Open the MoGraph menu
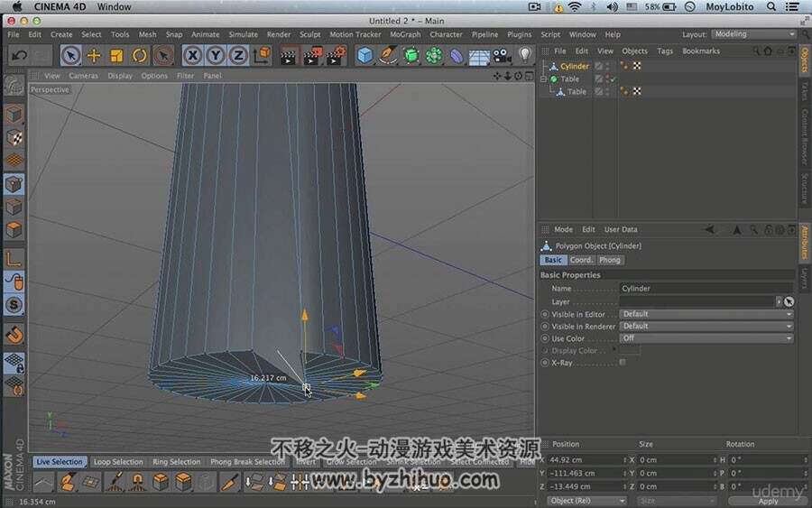The image size is (812, 508). pyautogui.click(x=405, y=34)
